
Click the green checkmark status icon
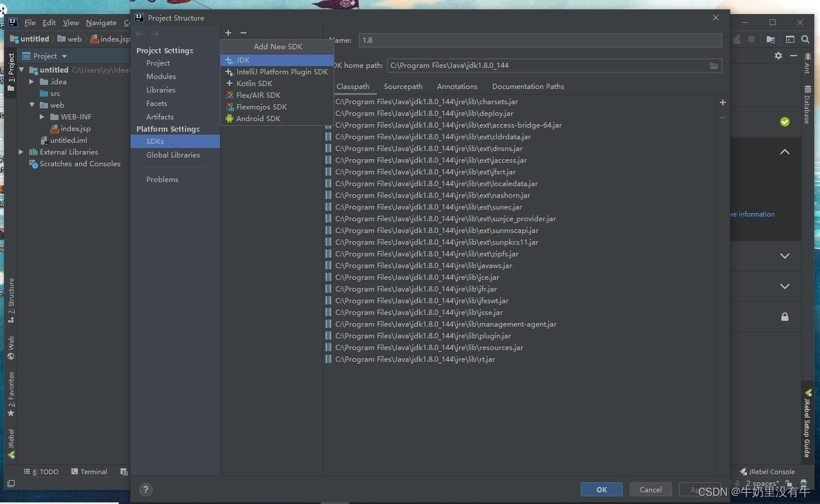pos(785,122)
